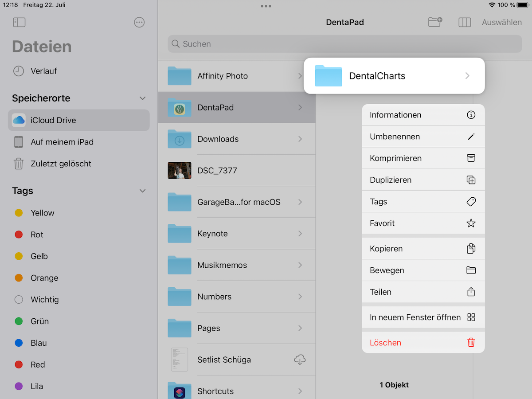
Task: Click the iPad device icon
Action: point(19,142)
